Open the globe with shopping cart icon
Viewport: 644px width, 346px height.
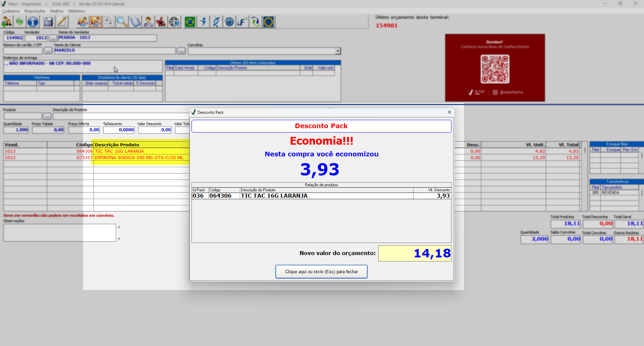point(174,22)
